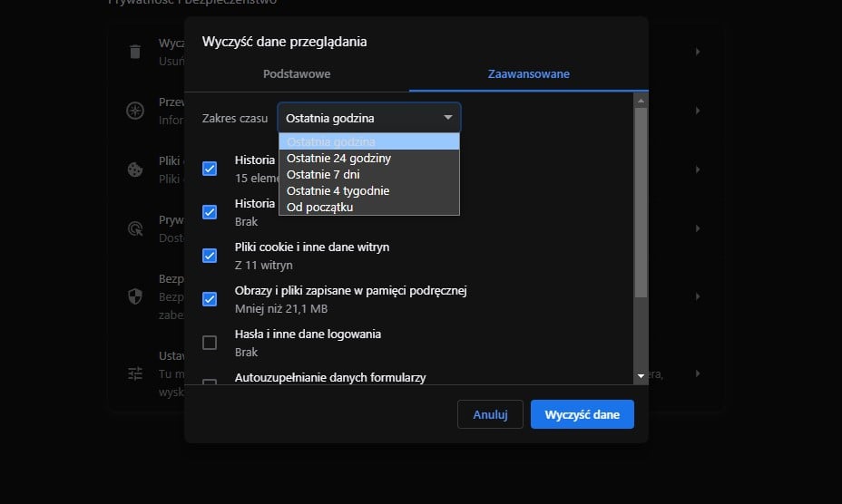The image size is (842, 504).
Task: Click the shield security icon
Action: point(135,296)
